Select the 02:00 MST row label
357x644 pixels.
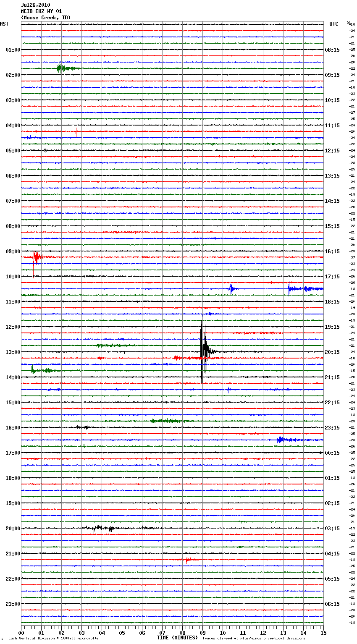click(13, 75)
